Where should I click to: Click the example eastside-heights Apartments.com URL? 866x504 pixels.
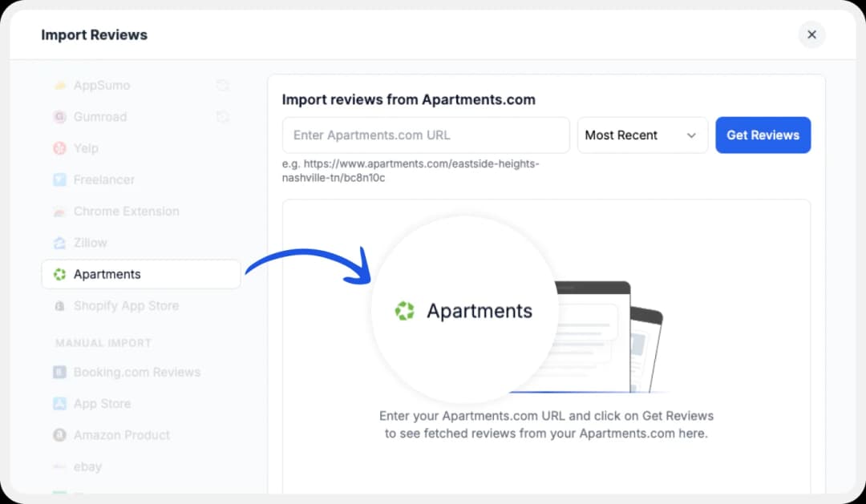click(409, 171)
